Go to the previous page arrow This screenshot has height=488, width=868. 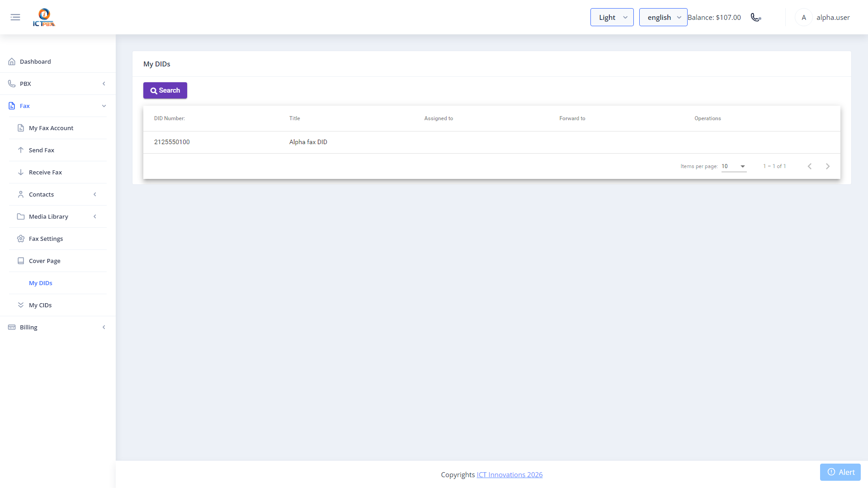[810, 166]
